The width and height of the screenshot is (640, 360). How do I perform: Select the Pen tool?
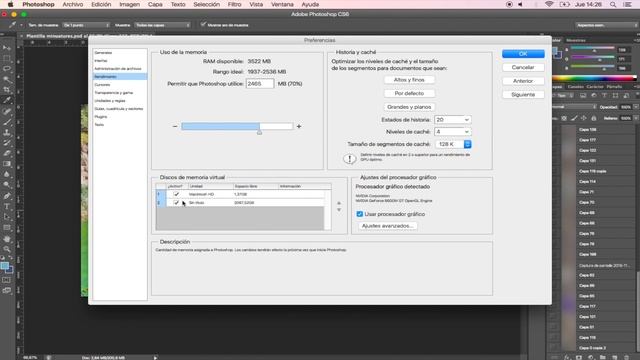click(x=7, y=196)
